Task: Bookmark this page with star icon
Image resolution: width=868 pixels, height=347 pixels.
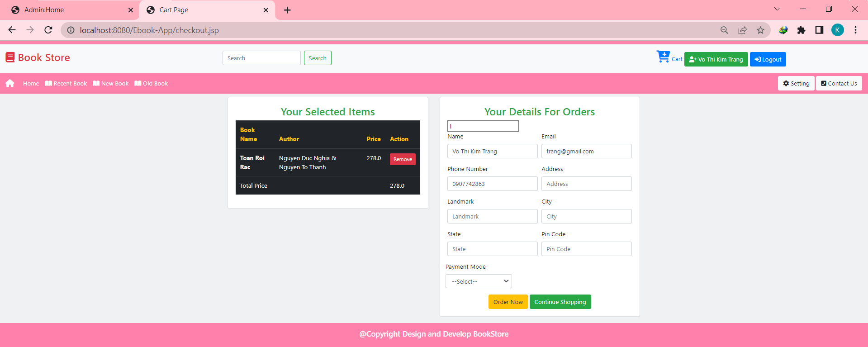Action: 760,30
